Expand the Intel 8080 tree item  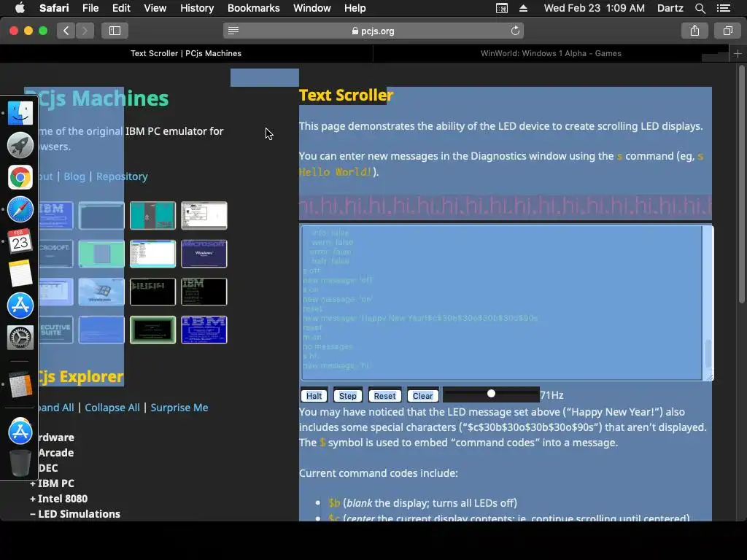pyautogui.click(x=58, y=499)
